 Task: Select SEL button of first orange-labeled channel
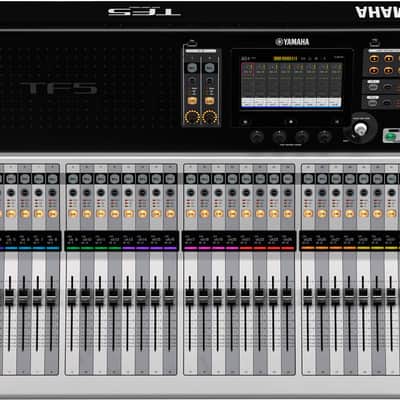click(308, 179)
